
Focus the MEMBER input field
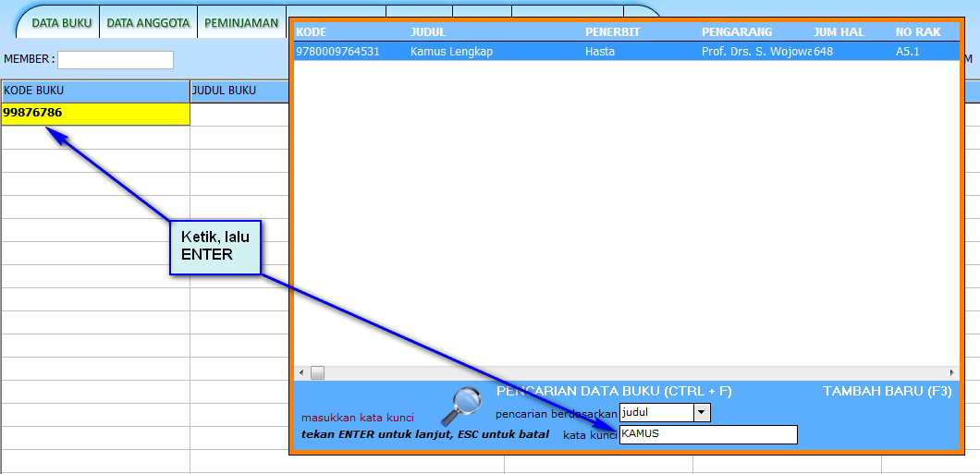115,60
